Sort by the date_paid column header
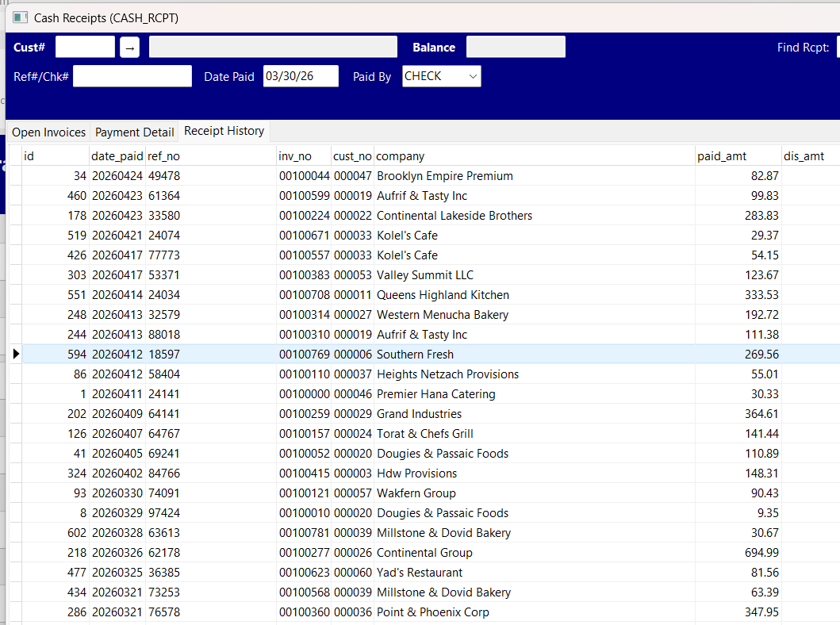This screenshot has width=840, height=625. click(x=117, y=155)
